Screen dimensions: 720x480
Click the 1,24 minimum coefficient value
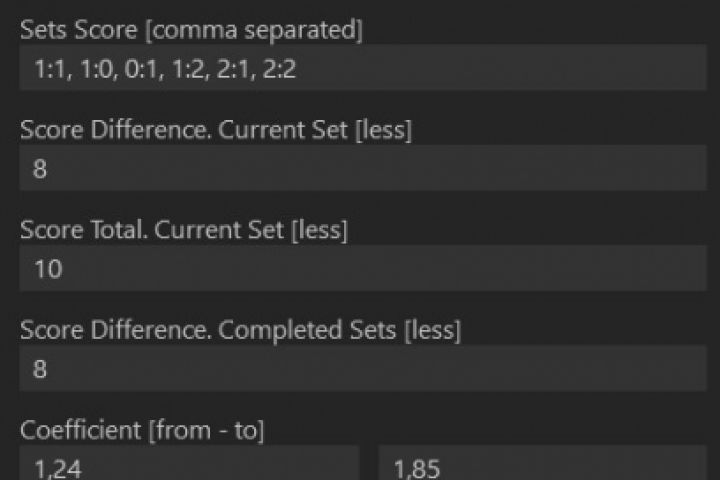(53, 465)
